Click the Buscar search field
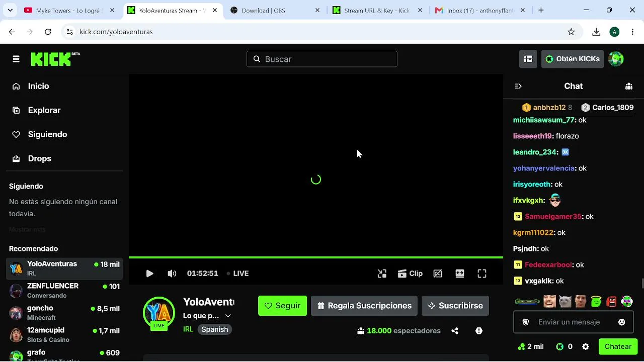644x362 pixels. click(322, 59)
